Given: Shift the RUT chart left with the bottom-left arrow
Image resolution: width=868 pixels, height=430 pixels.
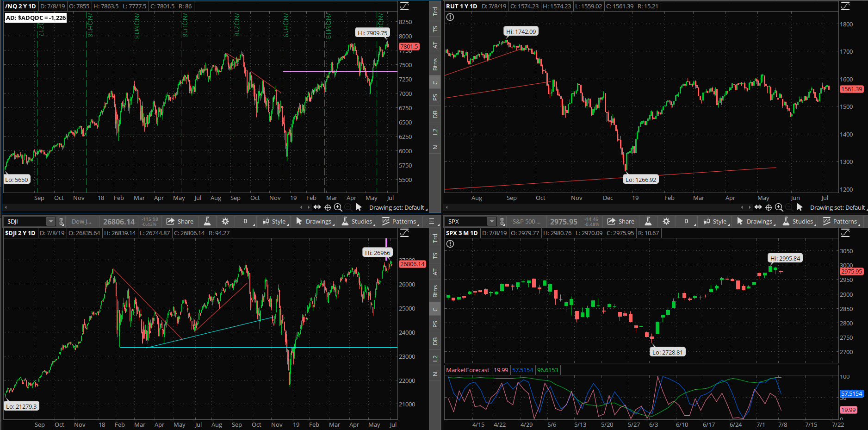Looking at the screenshot, I should 447,207.
